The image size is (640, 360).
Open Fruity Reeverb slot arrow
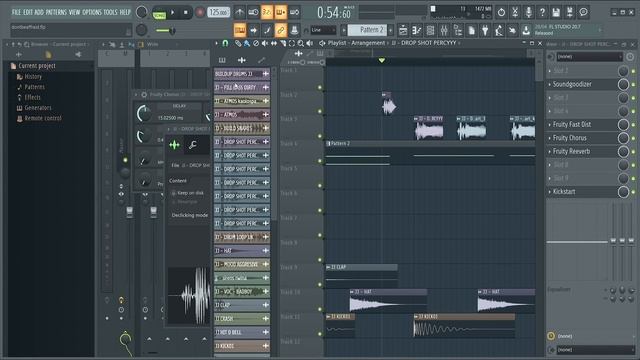pos(549,151)
